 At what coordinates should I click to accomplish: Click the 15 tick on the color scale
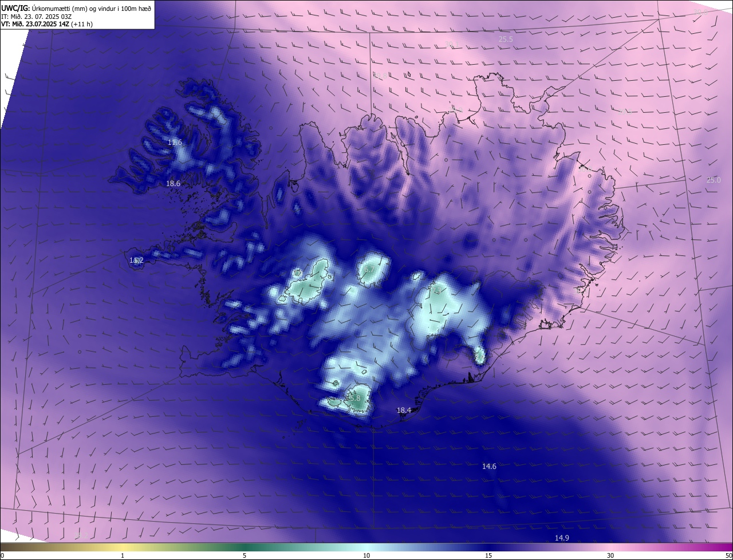click(488, 555)
